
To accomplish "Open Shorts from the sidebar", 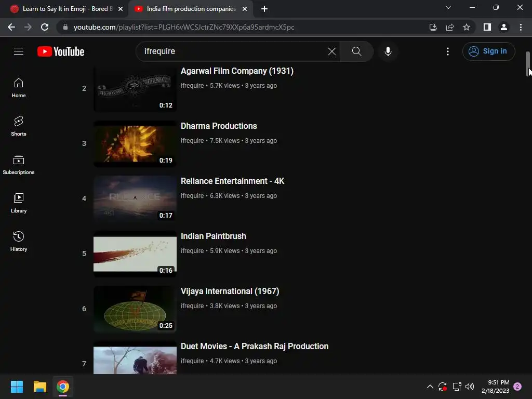I will pyautogui.click(x=19, y=126).
